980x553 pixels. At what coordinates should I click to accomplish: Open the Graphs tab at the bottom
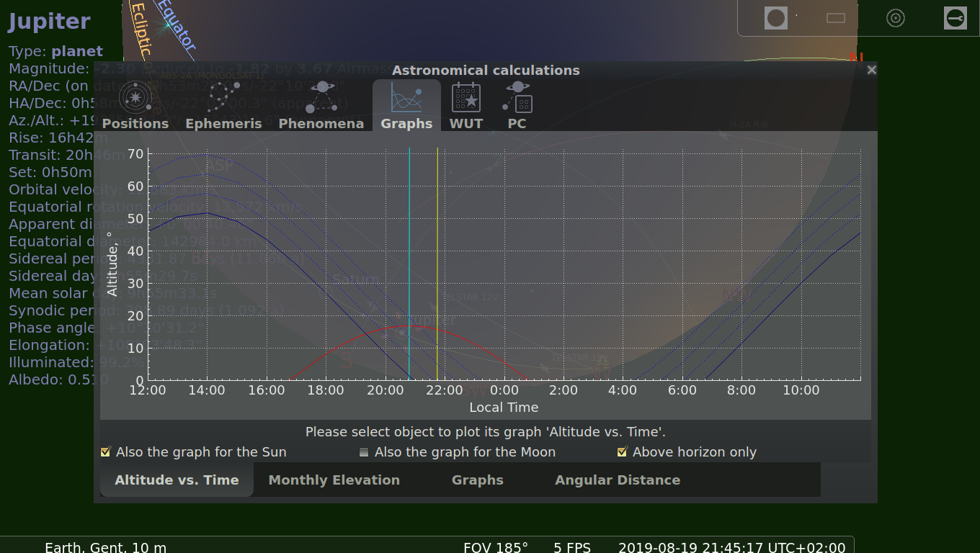[x=477, y=480]
